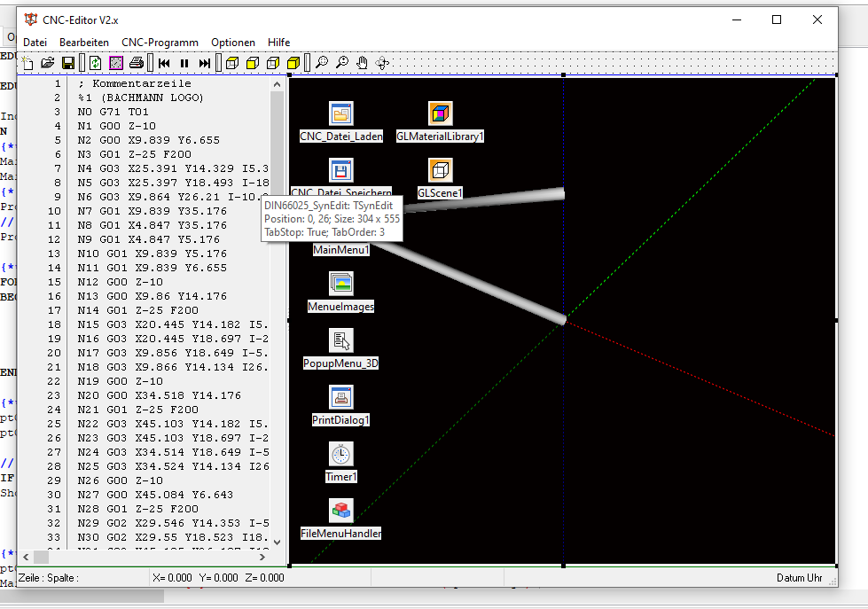Click the green refresh document icon
Screen dimensions: 868x609
tap(95, 63)
